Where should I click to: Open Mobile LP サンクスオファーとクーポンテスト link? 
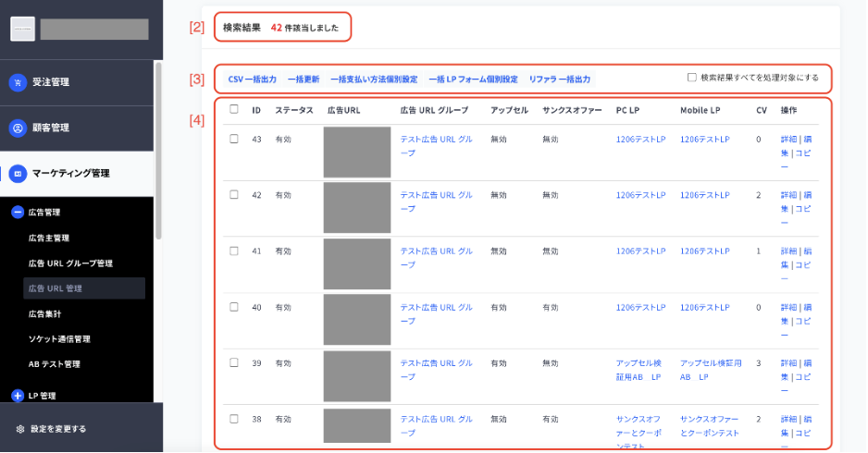pyautogui.click(x=709, y=426)
